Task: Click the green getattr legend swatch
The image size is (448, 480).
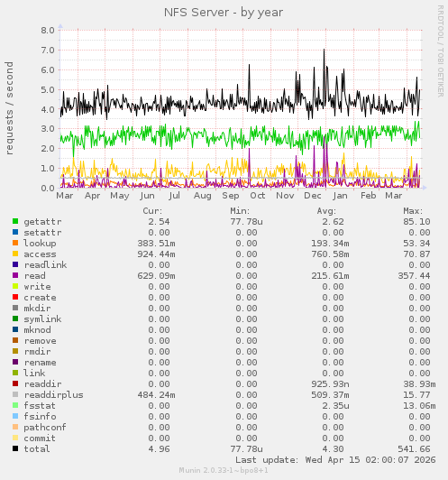Action: pyautogui.click(x=15, y=221)
